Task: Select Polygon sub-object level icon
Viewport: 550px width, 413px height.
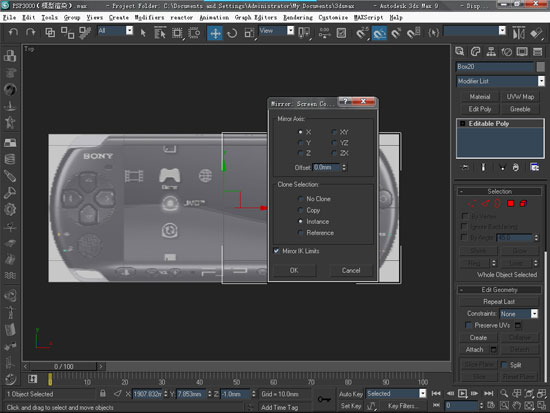Action: [x=510, y=203]
